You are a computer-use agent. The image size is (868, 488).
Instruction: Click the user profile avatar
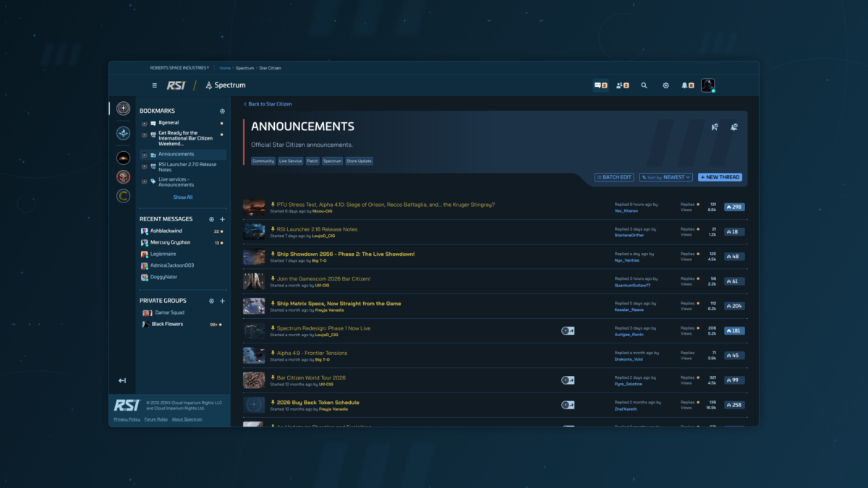point(708,85)
